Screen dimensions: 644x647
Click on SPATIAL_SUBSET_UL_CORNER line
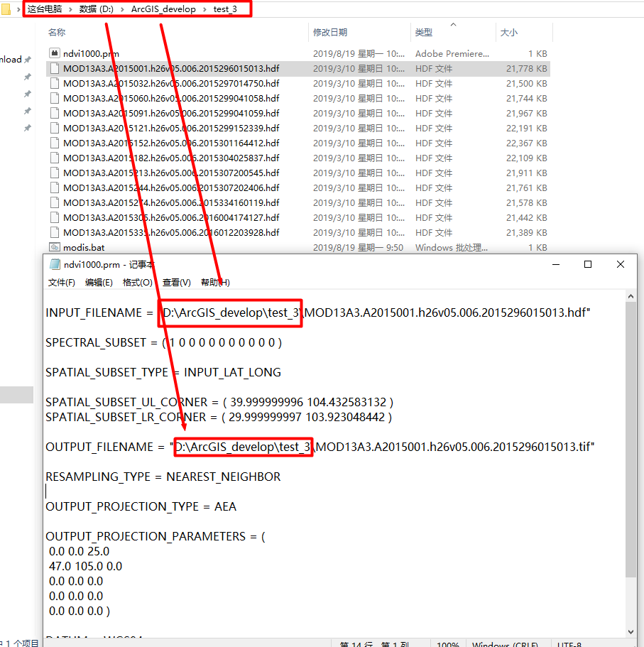(x=219, y=402)
